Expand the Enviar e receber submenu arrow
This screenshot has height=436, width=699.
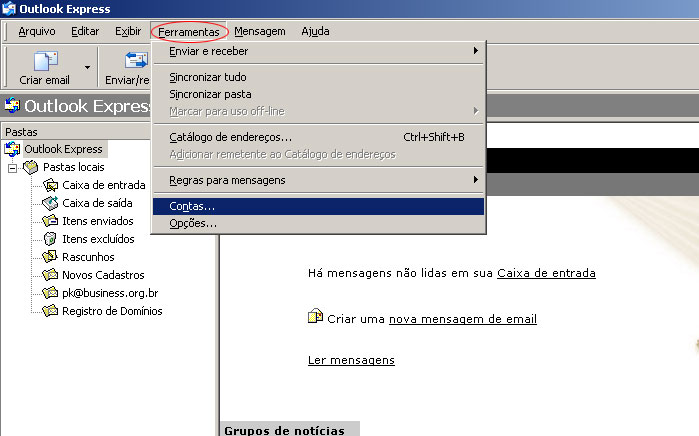pyautogui.click(x=476, y=51)
